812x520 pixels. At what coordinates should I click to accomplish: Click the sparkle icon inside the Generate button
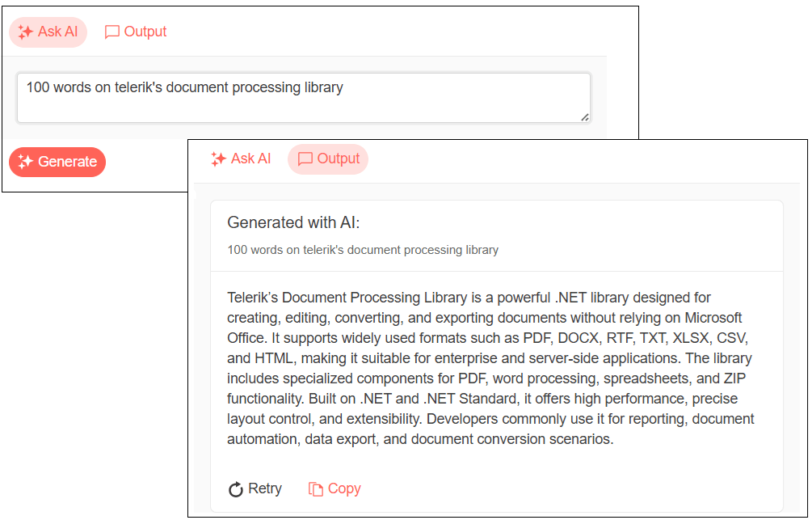(25, 162)
